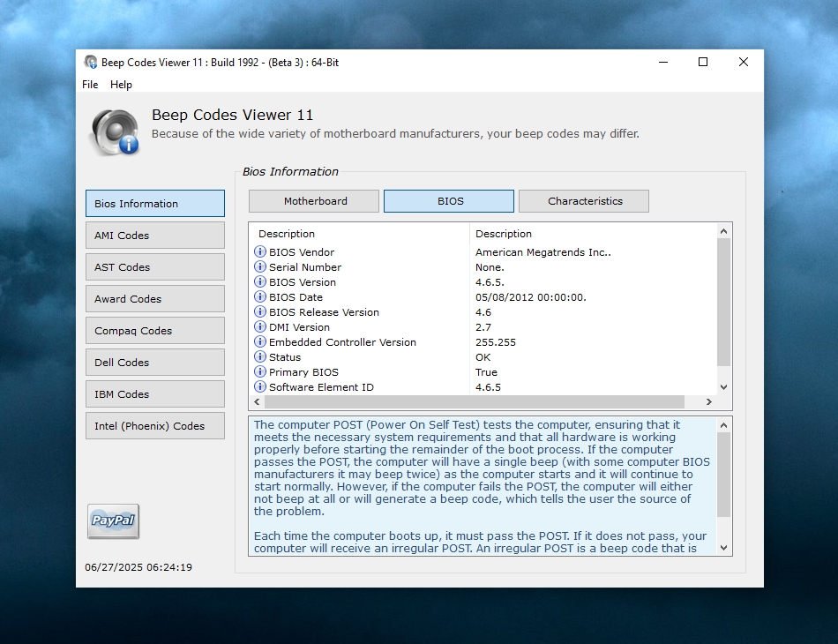Select the Software Element ID row label
The height and width of the screenshot is (644, 838).
[321, 387]
